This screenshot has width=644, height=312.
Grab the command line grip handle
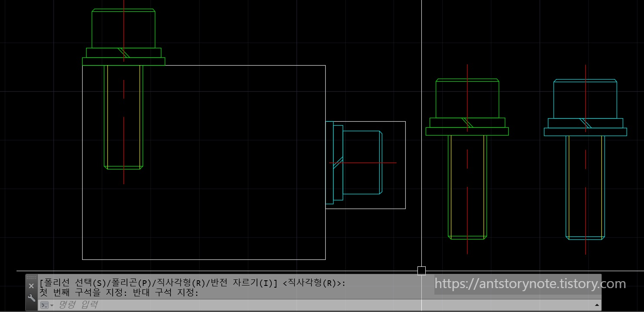[31, 278]
